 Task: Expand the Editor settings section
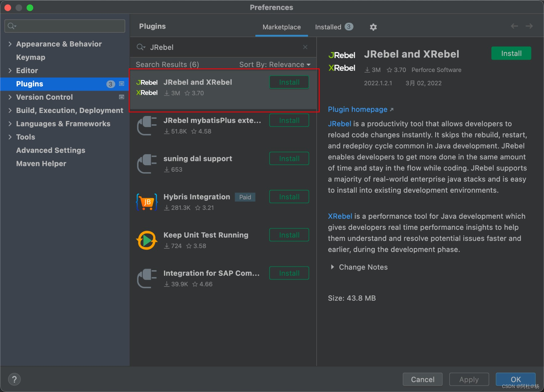pyautogui.click(x=10, y=70)
